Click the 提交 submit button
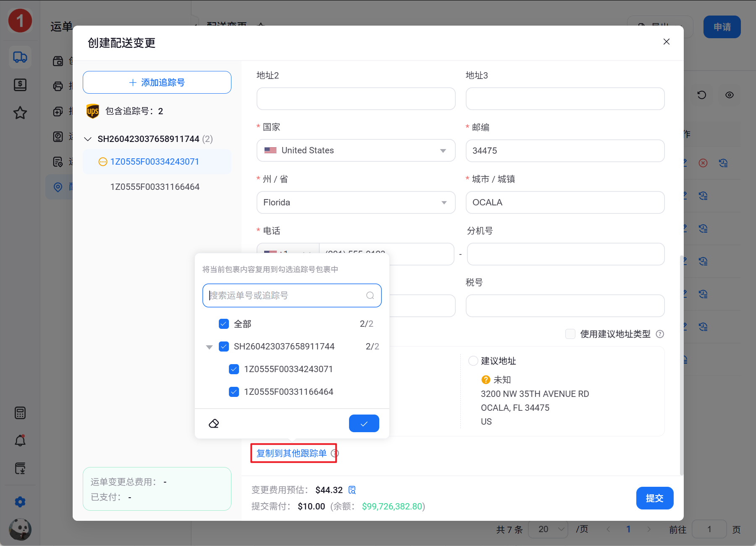The image size is (756, 546). tap(655, 498)
